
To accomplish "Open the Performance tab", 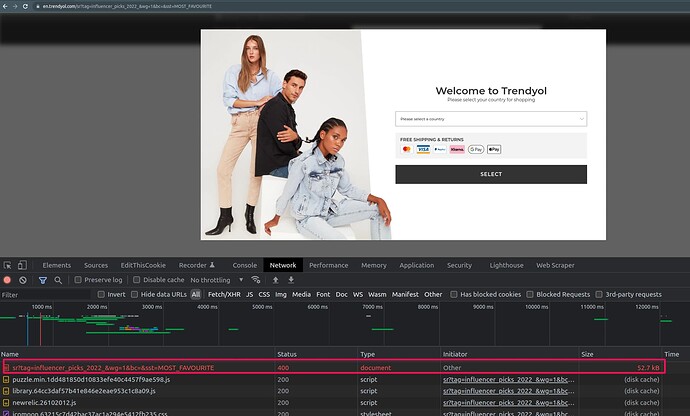I will point(328,265).
